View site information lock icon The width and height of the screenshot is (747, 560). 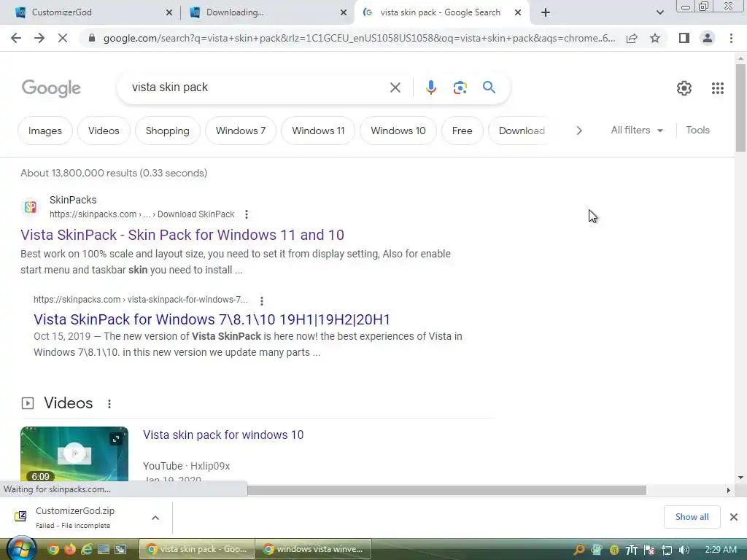(91, 38)
